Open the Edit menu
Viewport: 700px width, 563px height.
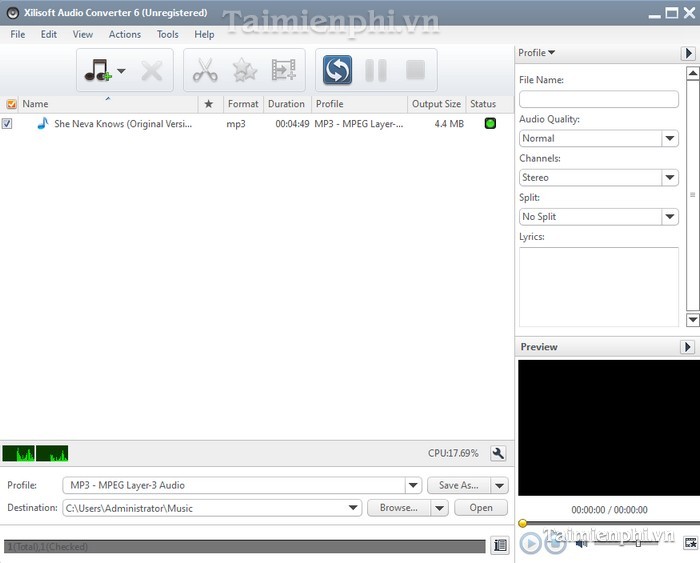49,34
